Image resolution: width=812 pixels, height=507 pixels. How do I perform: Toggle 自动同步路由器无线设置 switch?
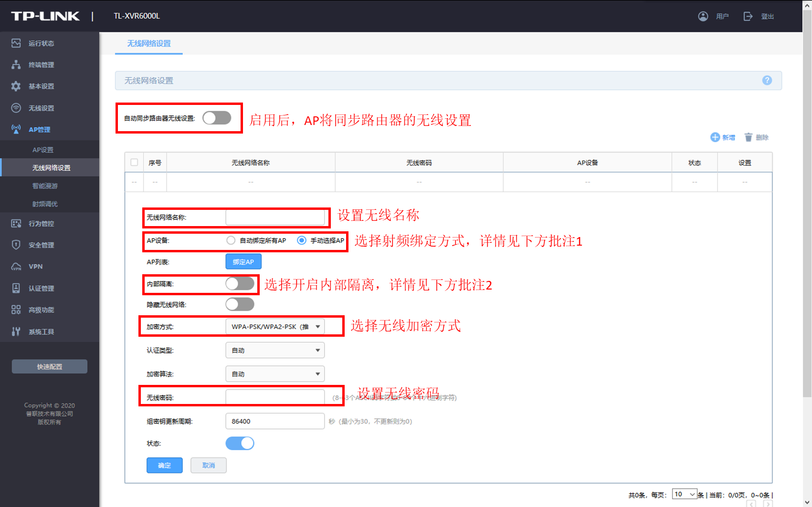click(x=217, y=118)
